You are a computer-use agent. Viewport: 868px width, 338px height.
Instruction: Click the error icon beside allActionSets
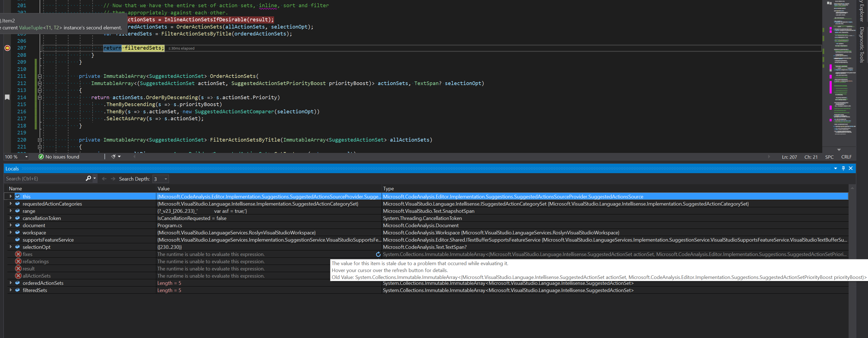[x=18, y=276]
